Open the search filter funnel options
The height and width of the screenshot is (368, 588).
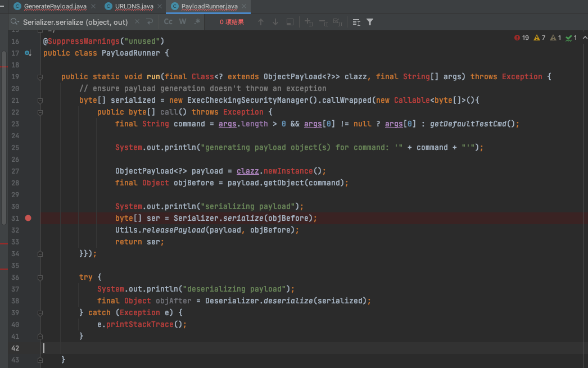(370, 22)
